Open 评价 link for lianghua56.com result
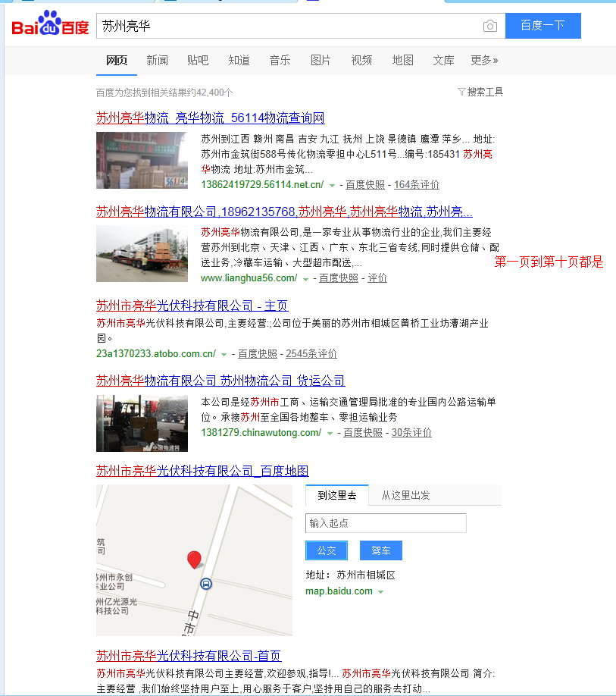The image size is (616, 696). pos(377,277)
